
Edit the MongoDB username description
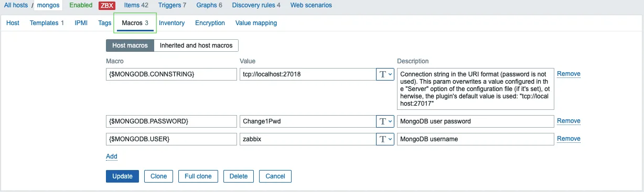point(476,139)
